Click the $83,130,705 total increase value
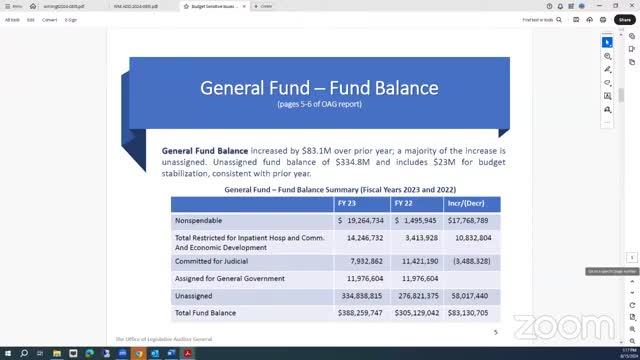Screen dimensions: 640x360 coord(468,313)
